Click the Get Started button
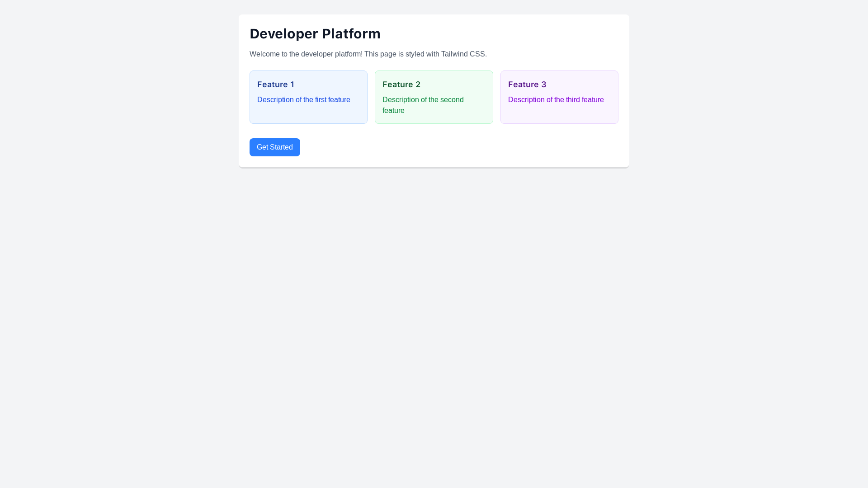The height and width of the screenshot is (488, 868). point(274,147)
